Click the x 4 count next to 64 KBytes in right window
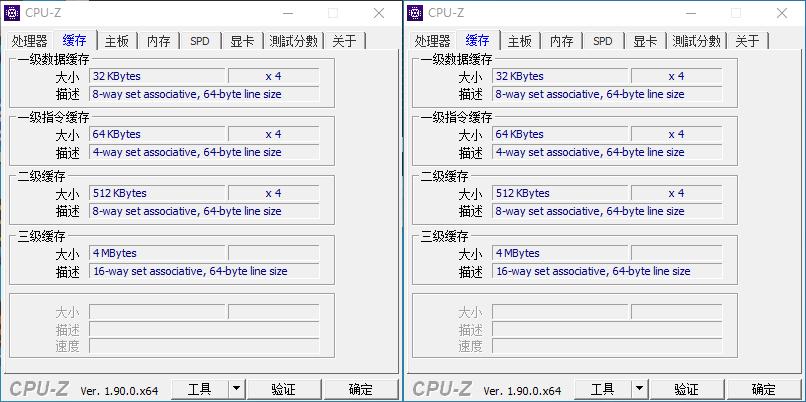This screenshot has height=402, width=806. click(676, 134)
